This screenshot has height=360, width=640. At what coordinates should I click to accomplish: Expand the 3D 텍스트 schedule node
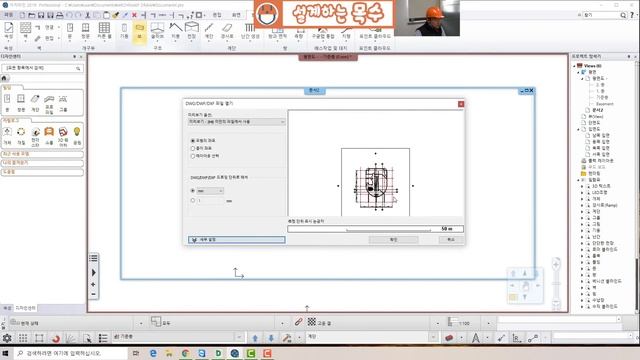(x=582, y=186)
